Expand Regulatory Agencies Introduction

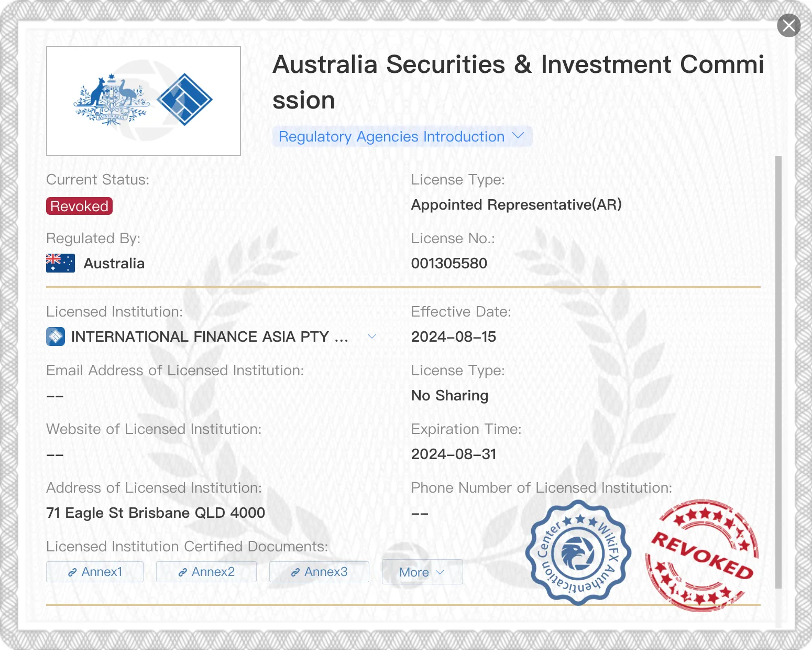click(402, 136)
